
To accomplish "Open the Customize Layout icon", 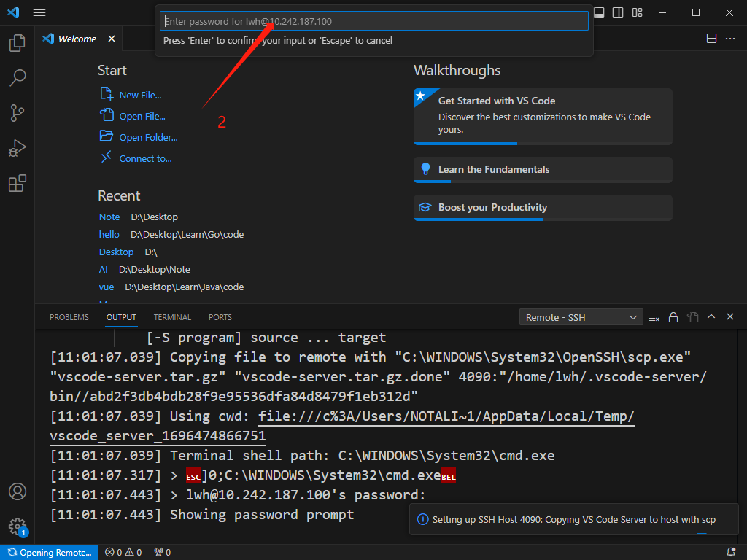I will point(637,12).
